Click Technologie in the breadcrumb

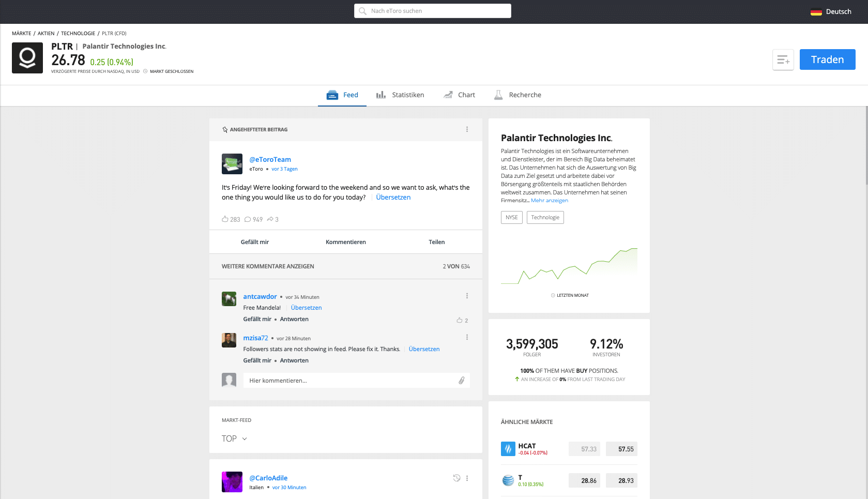(x=78, y=34)
